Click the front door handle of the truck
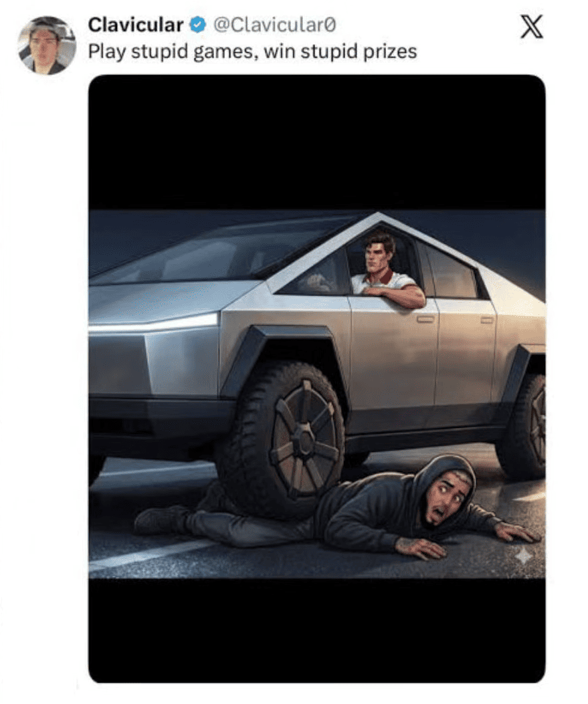Screen dimensions: 588x704 pyautogui.click(x=425, y=319)
